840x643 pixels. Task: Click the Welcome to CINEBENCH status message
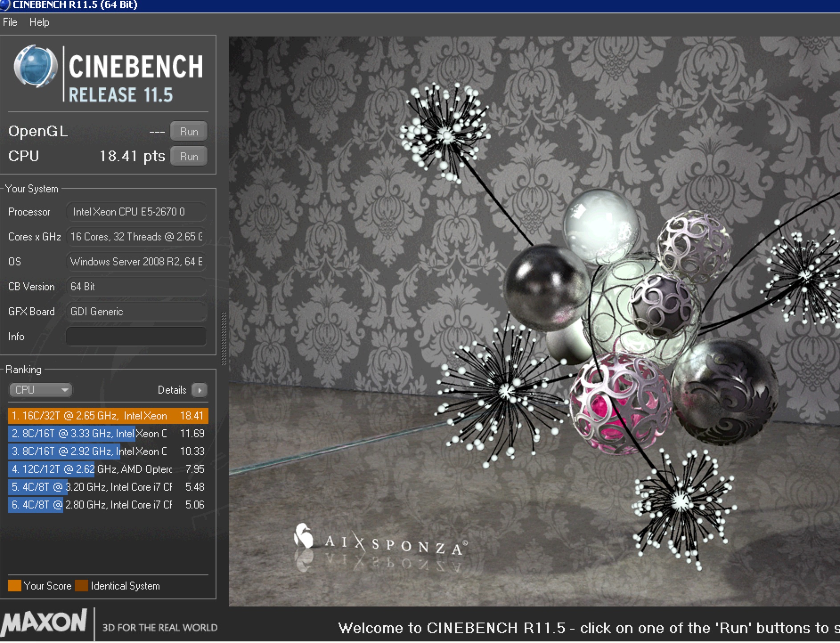coord(589,628)
